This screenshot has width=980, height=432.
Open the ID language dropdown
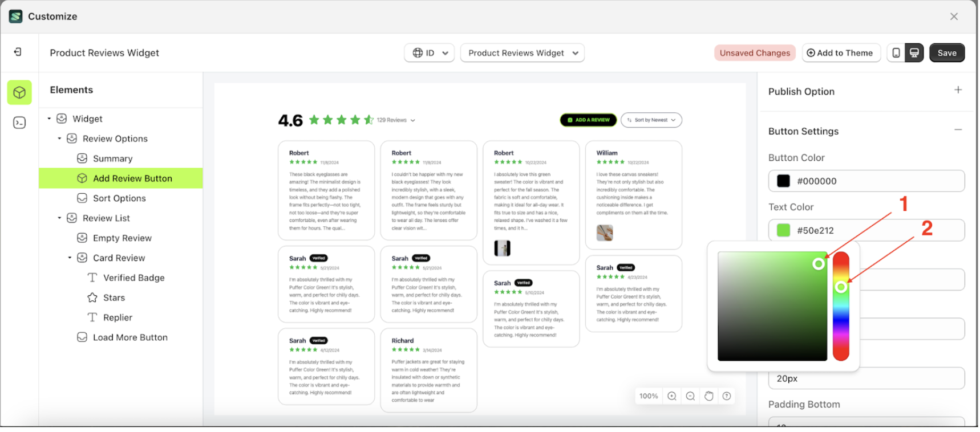point(430,53)
